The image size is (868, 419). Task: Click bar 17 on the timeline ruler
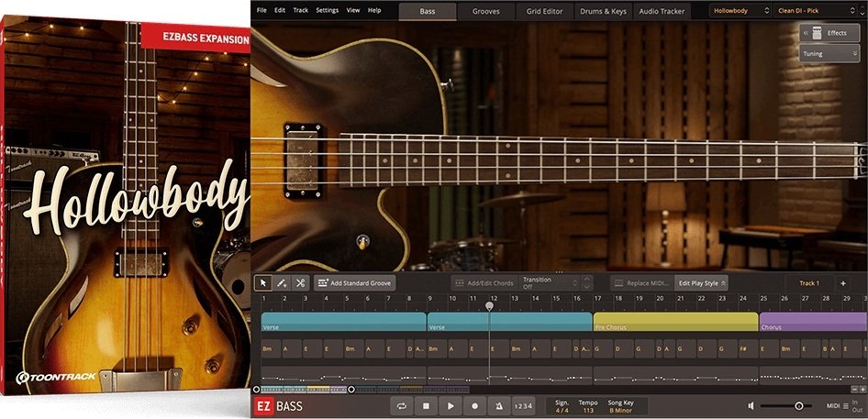598,298
